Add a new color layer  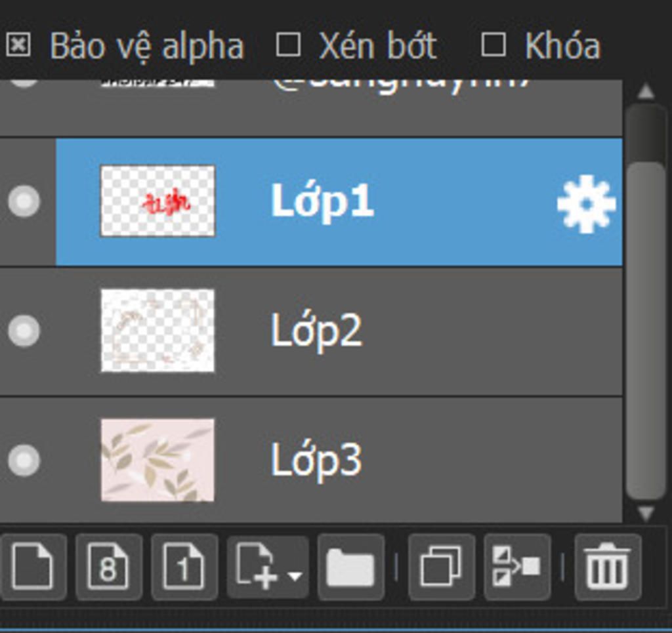[x=33, y=567]
